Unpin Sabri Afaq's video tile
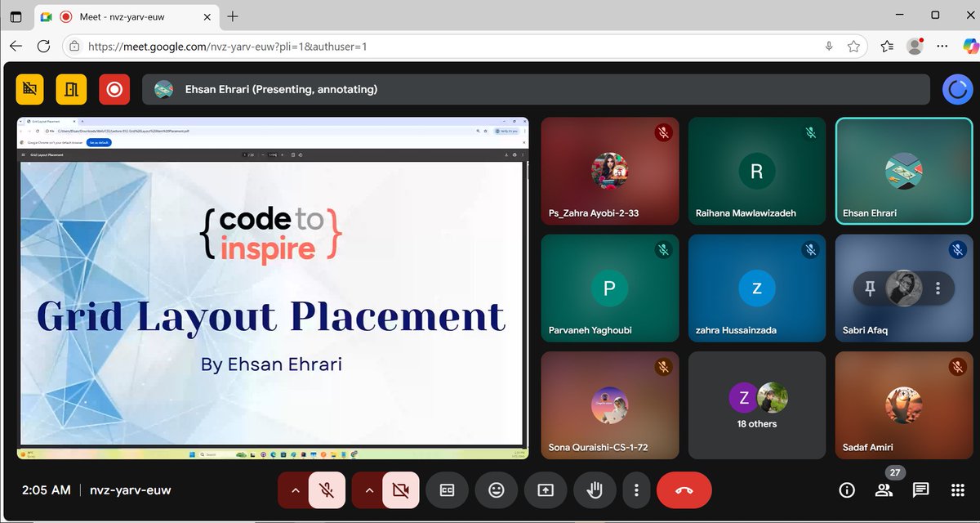 click(x=871, y=288)
